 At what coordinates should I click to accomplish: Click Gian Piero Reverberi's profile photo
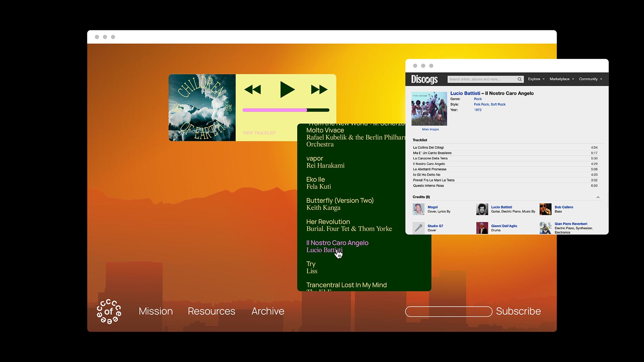point(545,228)
